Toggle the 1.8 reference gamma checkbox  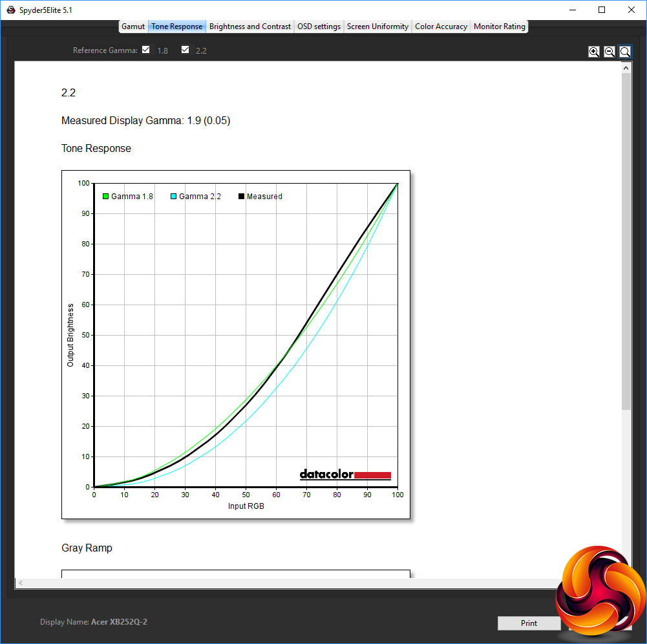coord(145,50)
